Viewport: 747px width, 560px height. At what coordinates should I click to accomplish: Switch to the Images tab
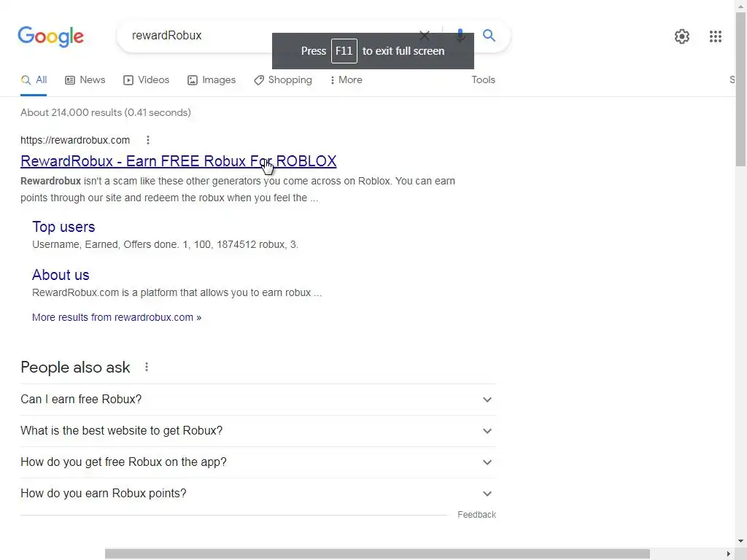coord(212,80)
